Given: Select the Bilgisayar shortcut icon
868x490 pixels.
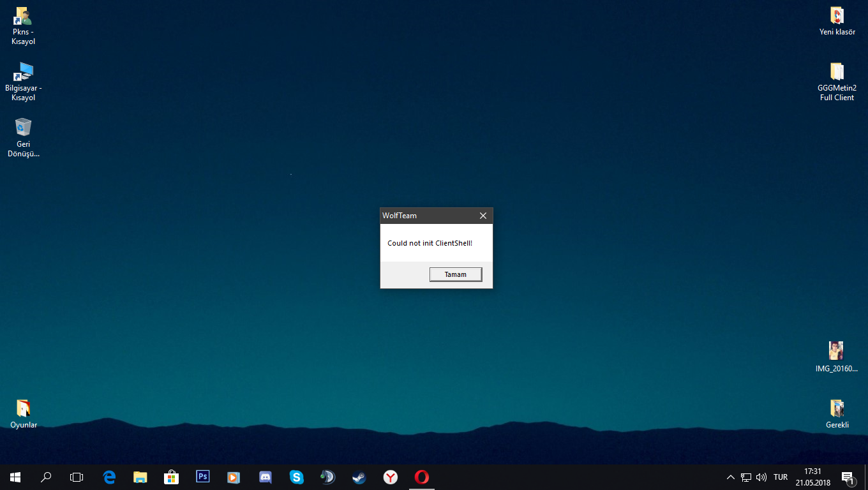Looking at the screenshot, I should click(x=24, y=82).
